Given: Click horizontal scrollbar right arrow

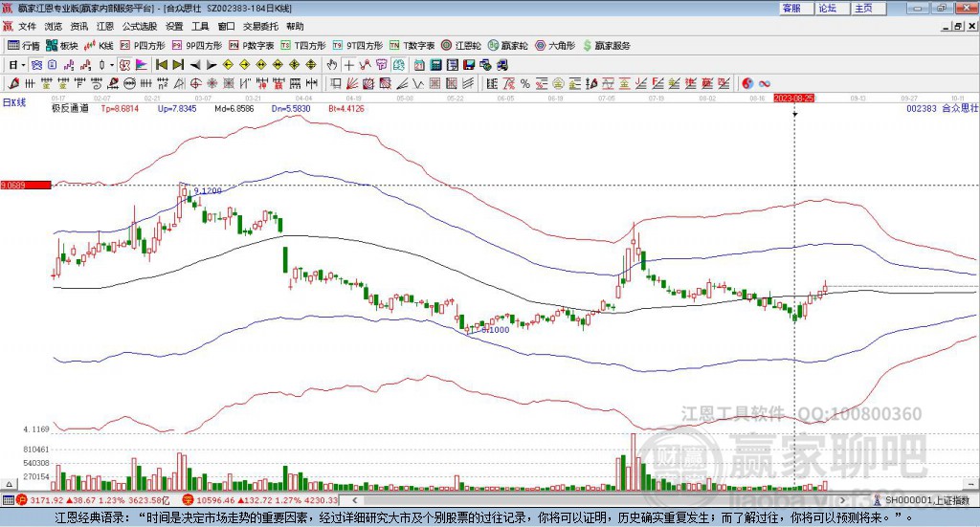Looking at the screenshot, I should (842, 500).
